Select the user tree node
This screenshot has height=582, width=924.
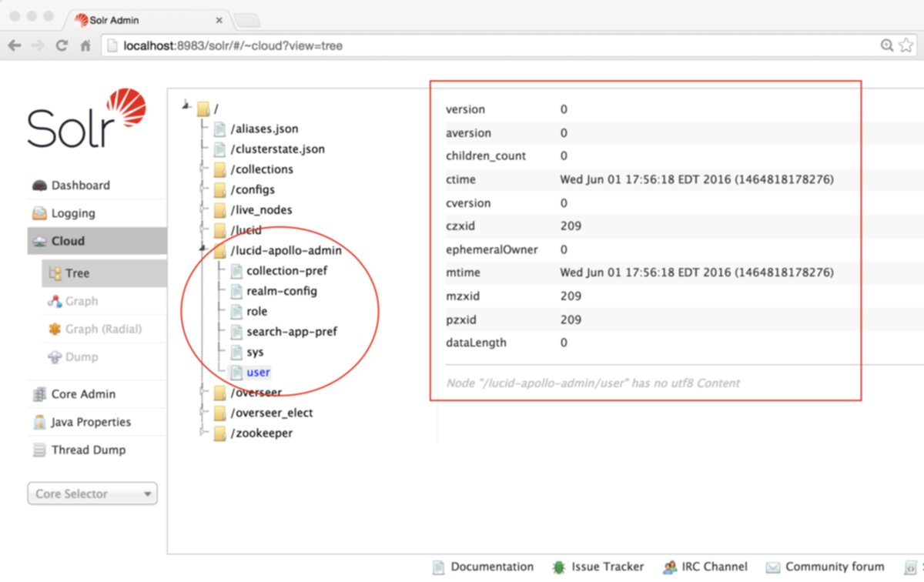pyautogui.click(x=258, y=372)
